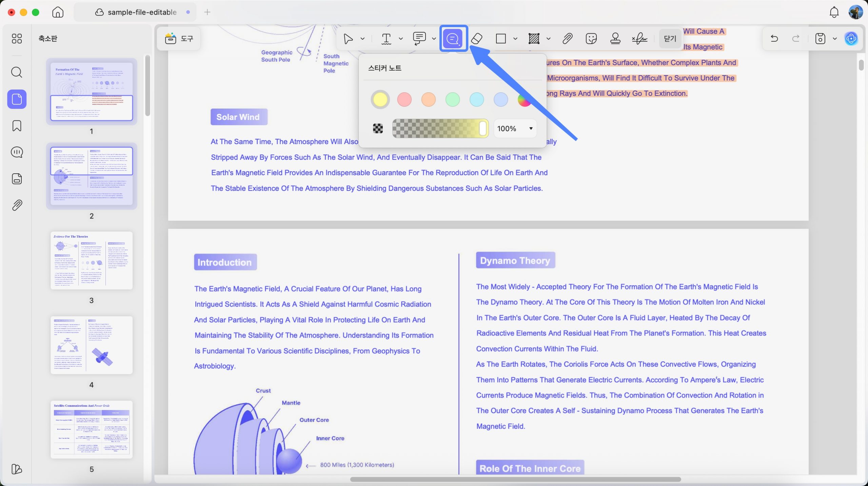The image size is (868, 486).
Task: Open a new tab with plus button
Action: (x=207, y=12)
